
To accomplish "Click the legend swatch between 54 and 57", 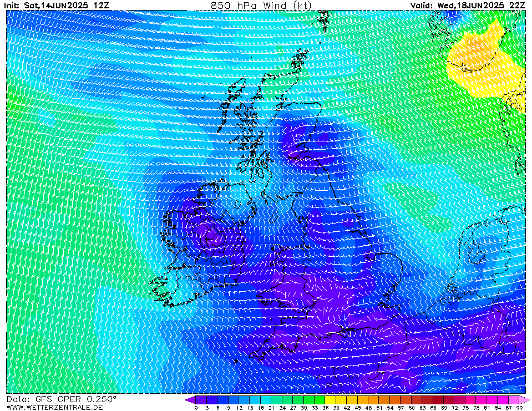I will 395,400.
